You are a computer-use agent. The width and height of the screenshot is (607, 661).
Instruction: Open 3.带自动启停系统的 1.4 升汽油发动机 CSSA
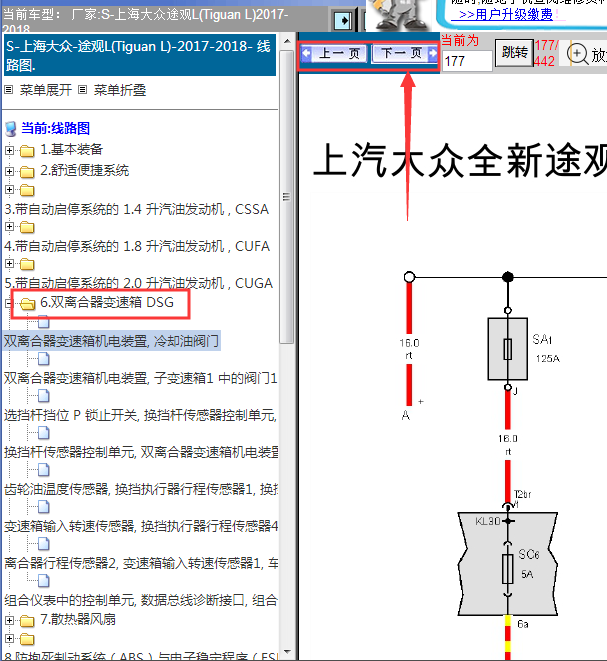click(x=137, y=209)
